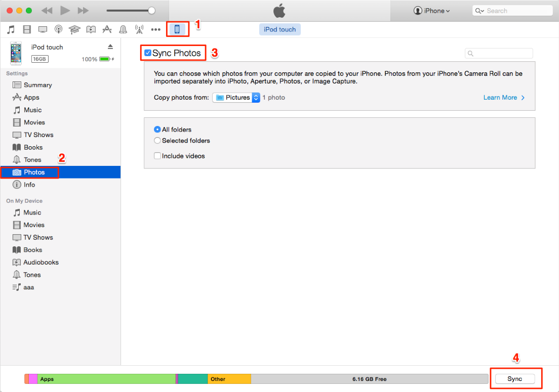Open the Music library icon in toolbar
Image resolution: width=559 pixels, height=392 pixels.
[x=11, y=29]
